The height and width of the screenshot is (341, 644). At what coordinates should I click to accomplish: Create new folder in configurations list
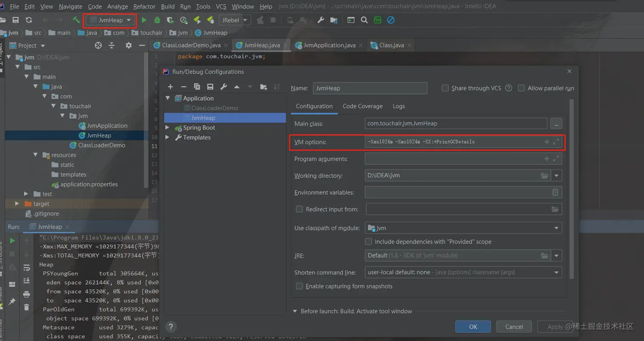pos(264,87)
